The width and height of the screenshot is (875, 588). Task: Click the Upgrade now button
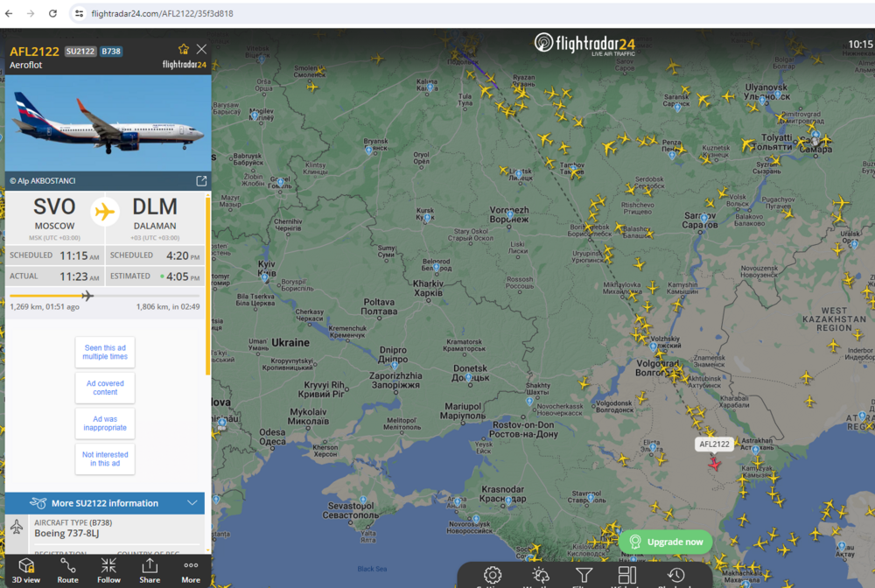pyautogui.click(x=666, y=542)
